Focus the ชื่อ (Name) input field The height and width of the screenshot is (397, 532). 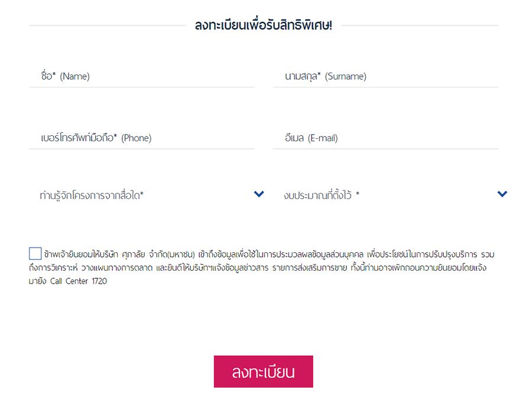[x=142, y=76]
